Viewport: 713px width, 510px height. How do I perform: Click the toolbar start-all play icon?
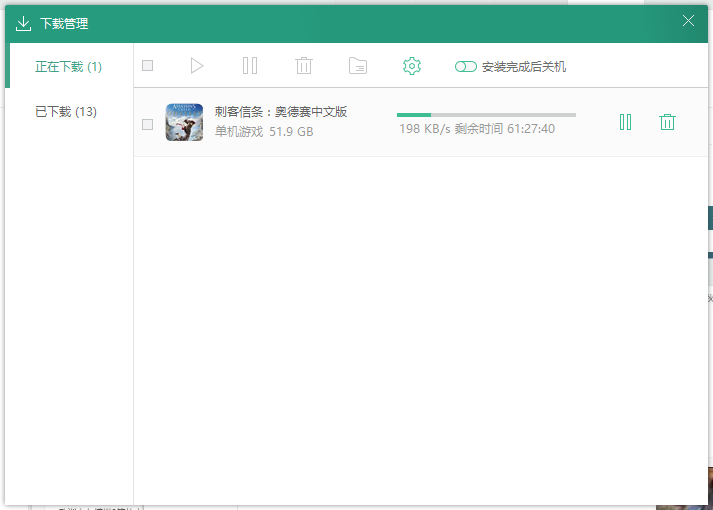tap(196, 66)
